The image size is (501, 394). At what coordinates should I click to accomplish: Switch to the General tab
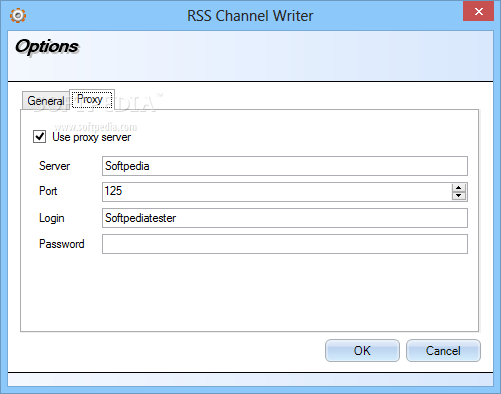tap(46, 100)
